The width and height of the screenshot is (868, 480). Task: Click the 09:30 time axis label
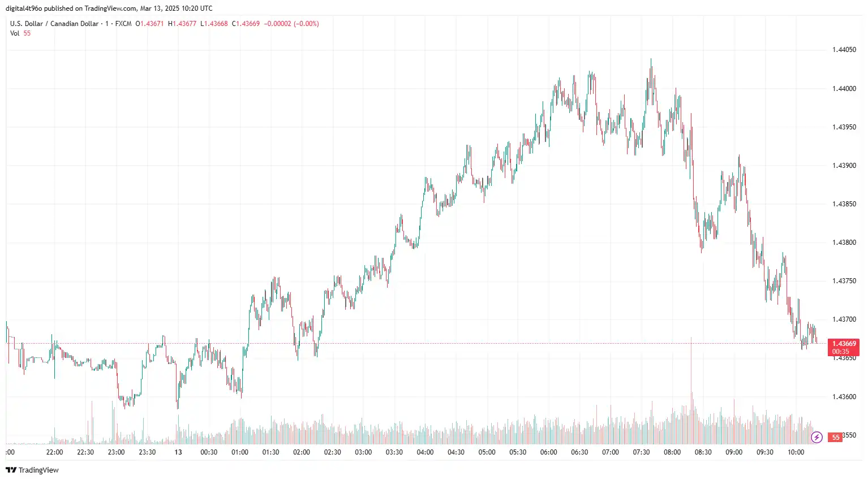coord(765,452)
